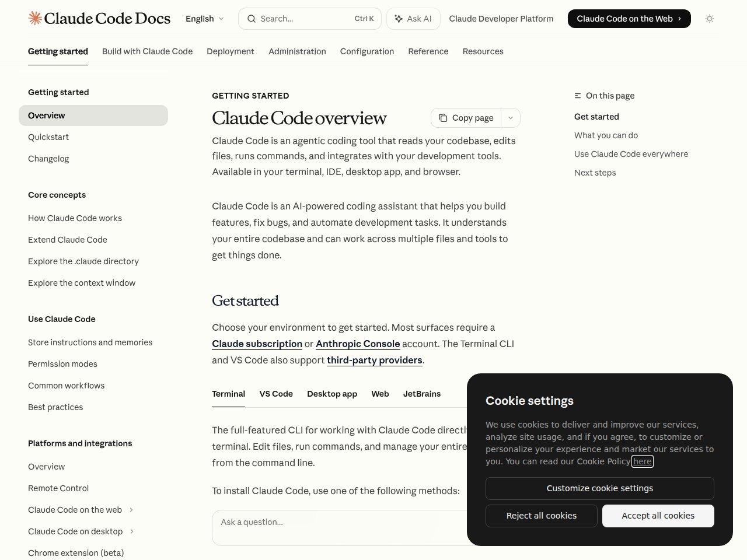Click the "On this page" list icon
Screen dimensions: 747x560
[577, 96]
